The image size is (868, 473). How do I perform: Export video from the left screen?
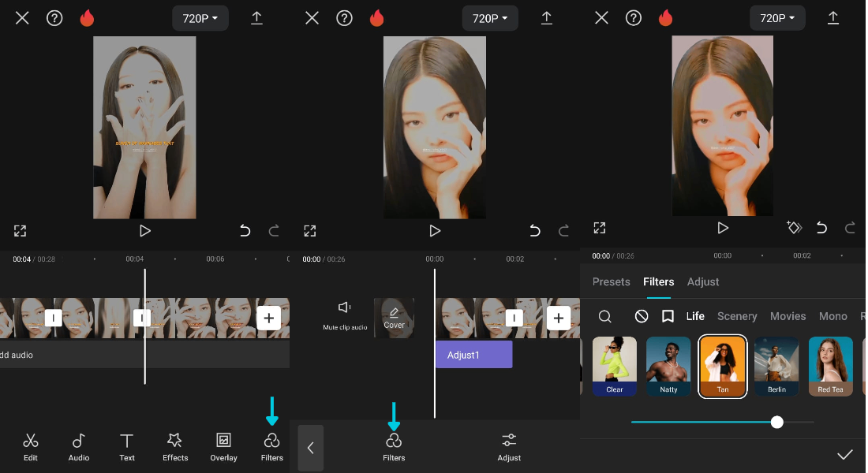coord(257,17)
